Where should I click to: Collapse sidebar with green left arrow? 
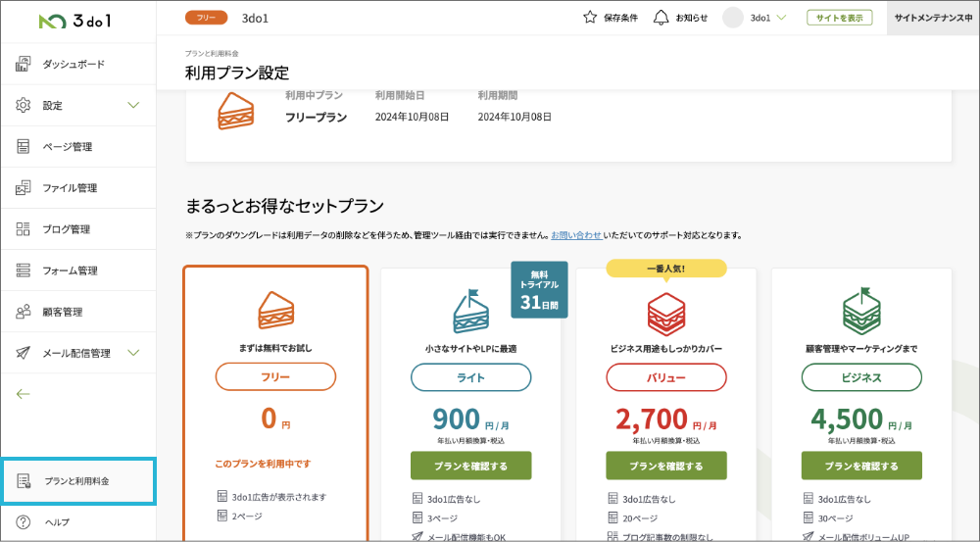click(24, 394)
